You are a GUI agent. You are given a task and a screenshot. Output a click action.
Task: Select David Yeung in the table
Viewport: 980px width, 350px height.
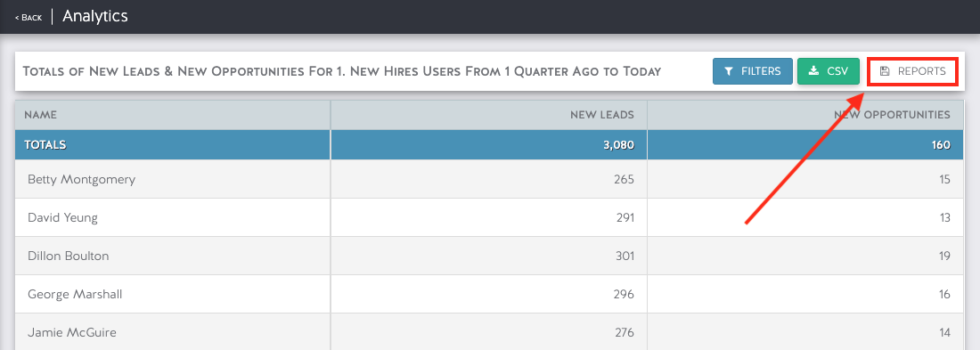pos(62,217)
